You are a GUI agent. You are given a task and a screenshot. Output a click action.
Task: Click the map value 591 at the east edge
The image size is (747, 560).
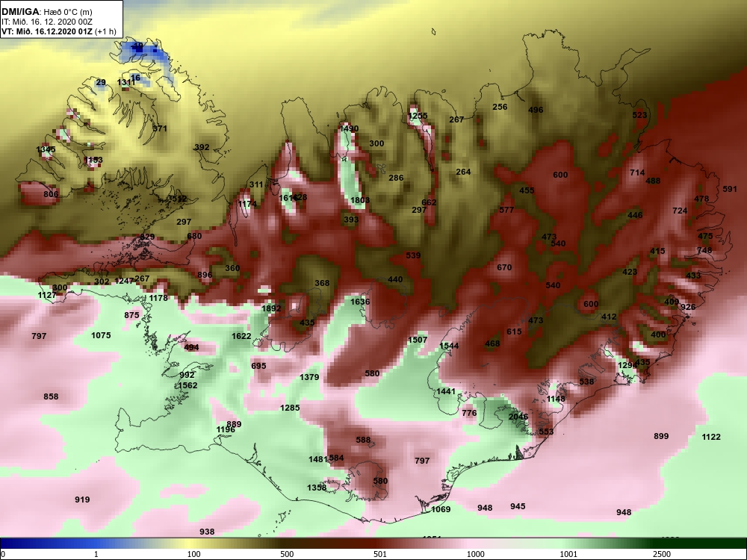[x=730, y=189]
